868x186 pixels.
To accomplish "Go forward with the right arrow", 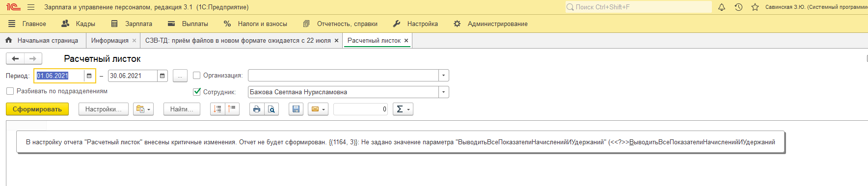I will click(x=33, y=59).
